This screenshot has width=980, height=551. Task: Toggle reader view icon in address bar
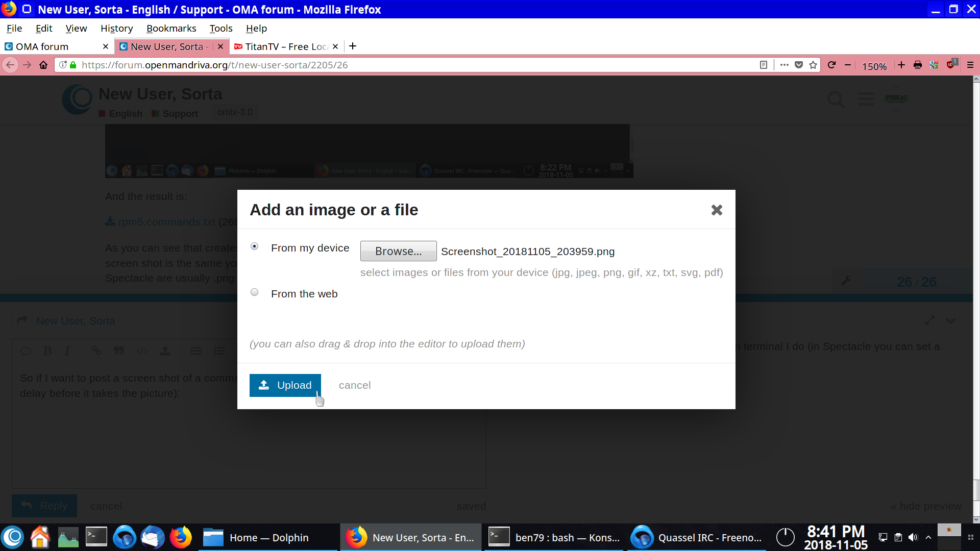(764, 65)
